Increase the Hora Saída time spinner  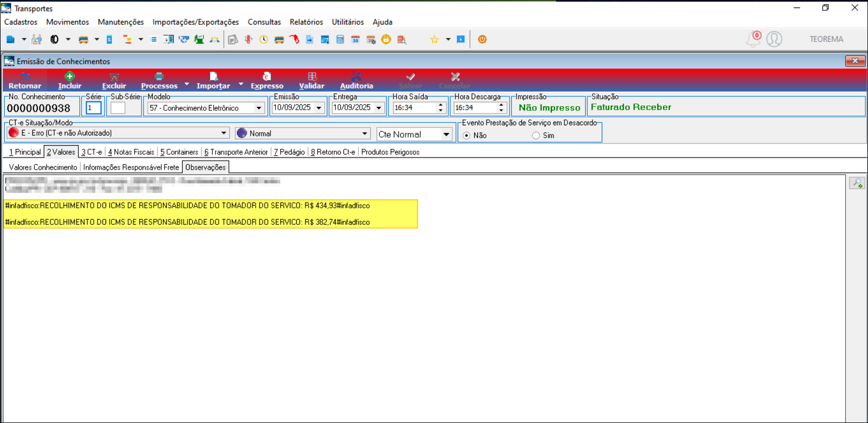click(440, 105)
